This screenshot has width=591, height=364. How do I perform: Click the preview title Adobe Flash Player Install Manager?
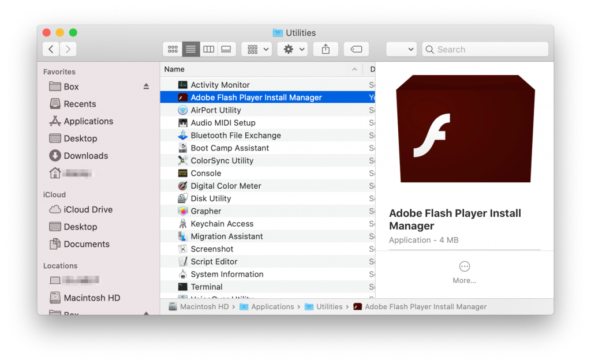pyautogui.click(x=455, y=220)
